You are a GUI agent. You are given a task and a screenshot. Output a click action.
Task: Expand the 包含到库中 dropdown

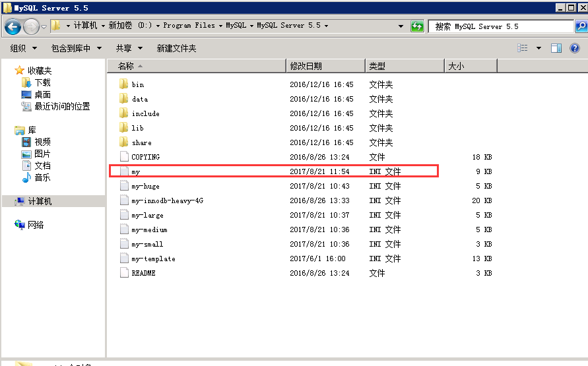77,48
